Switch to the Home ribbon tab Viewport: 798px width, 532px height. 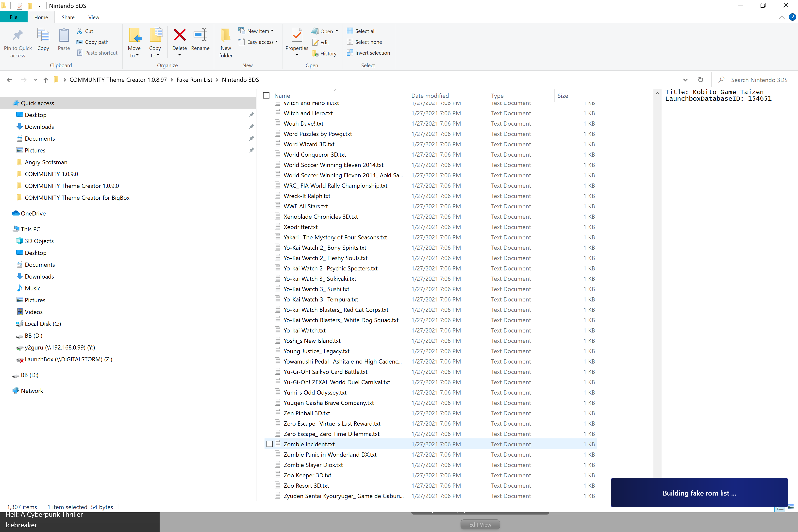click(x=41, y=17)
